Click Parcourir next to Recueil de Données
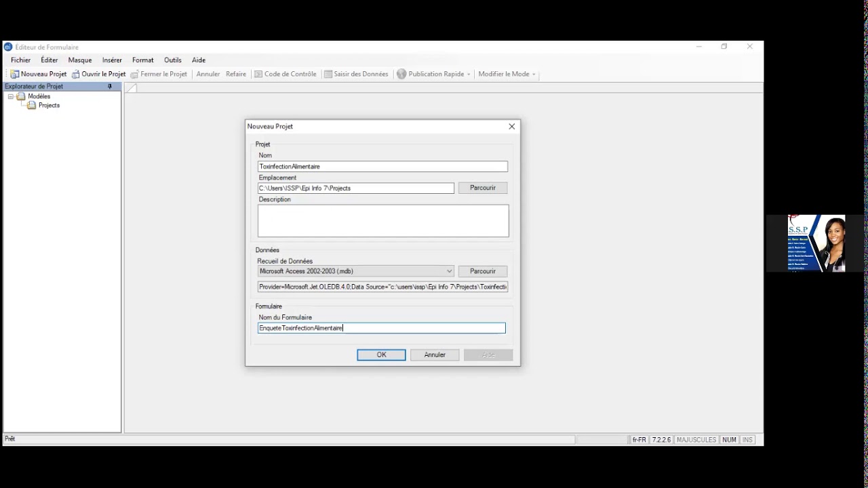This screenshot has width=868, height=488. tap(483, 271)
